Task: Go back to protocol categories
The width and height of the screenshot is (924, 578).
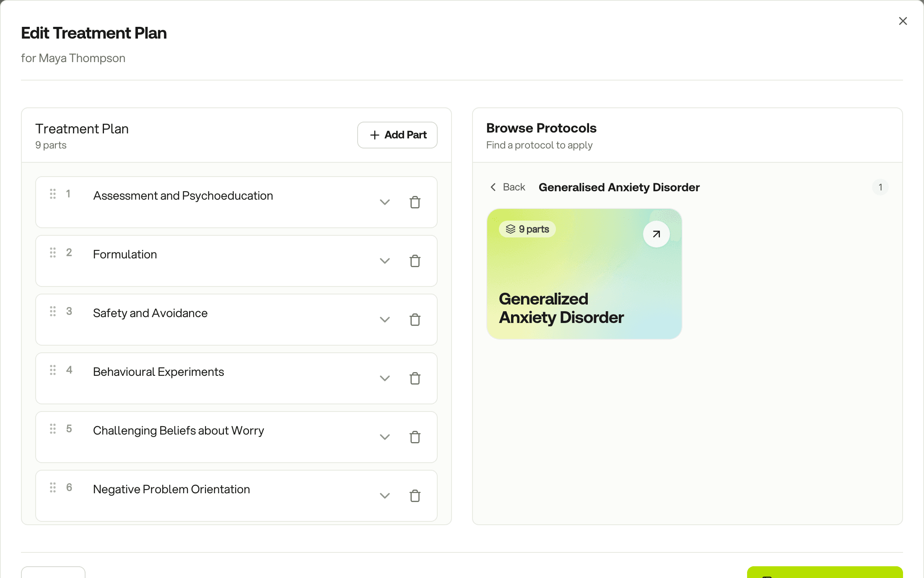Action: 508,187
